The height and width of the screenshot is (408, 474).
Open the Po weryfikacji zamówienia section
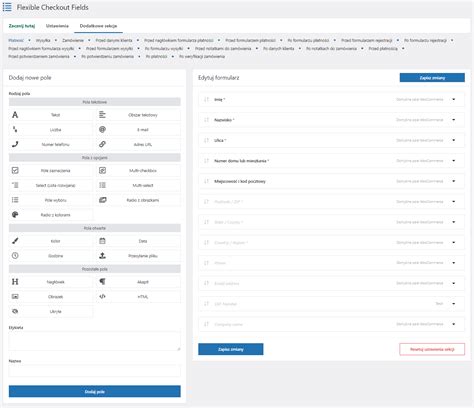point(202,56)
